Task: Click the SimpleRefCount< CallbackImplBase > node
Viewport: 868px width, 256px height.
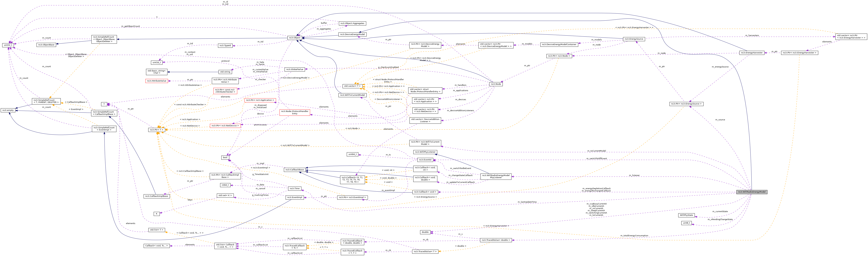Action: coord(104,113)
